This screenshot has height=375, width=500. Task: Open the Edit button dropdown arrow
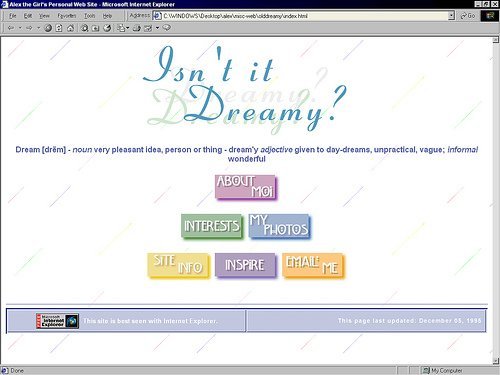(x=157, y=28)
